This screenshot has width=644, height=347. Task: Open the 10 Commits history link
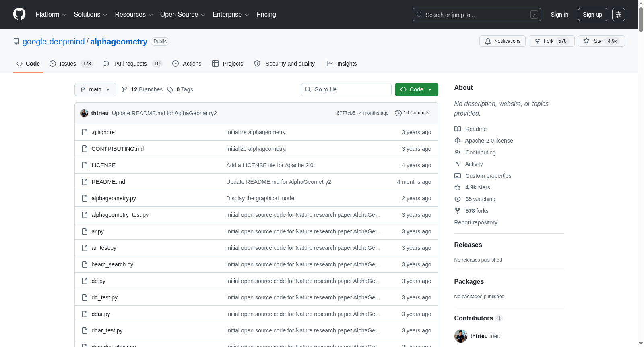413,113
